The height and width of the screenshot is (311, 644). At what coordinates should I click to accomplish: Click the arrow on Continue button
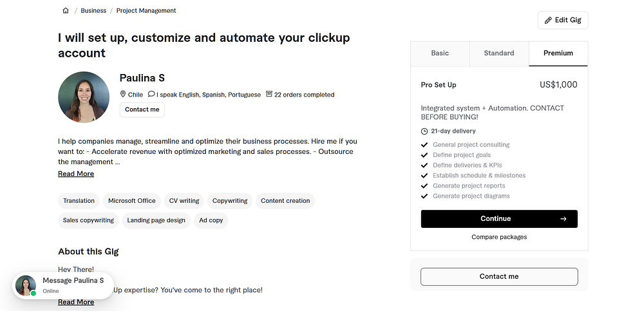coord(563,219)
